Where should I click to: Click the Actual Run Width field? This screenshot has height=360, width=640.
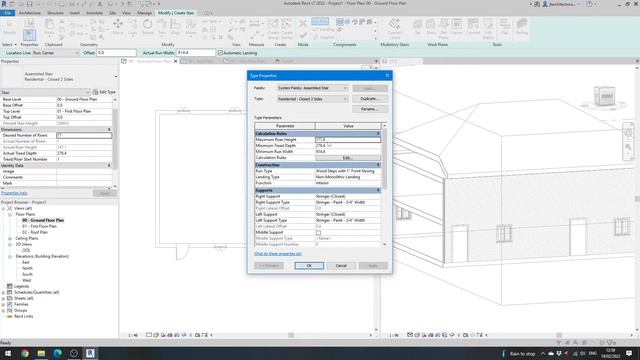[x=196, y=53]
